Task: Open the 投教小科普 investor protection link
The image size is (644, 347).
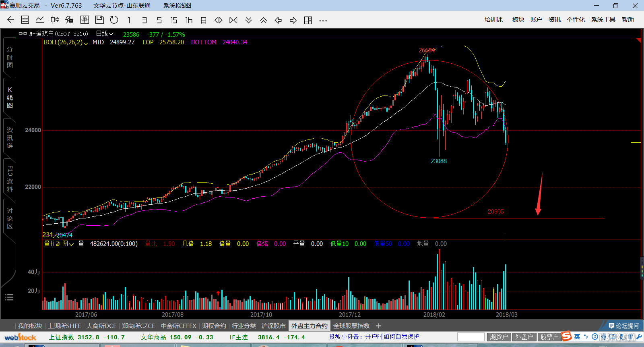Action: 374,337
